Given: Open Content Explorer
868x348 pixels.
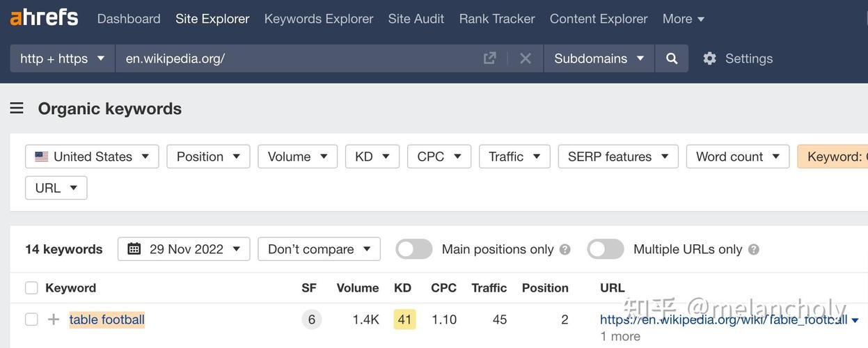Looking at the screenshot, I should [x=599, y=19].
